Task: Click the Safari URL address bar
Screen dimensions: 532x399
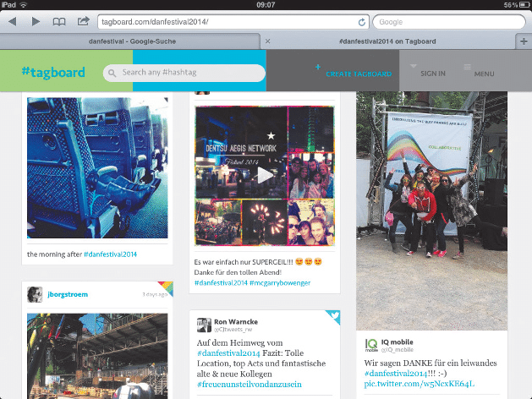Action: coord(228,21)
